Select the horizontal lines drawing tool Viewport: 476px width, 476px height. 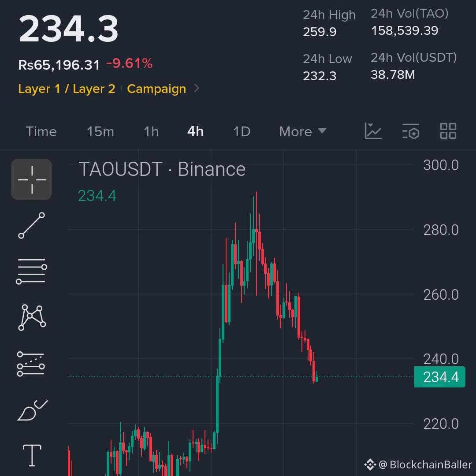coord(32,271)
